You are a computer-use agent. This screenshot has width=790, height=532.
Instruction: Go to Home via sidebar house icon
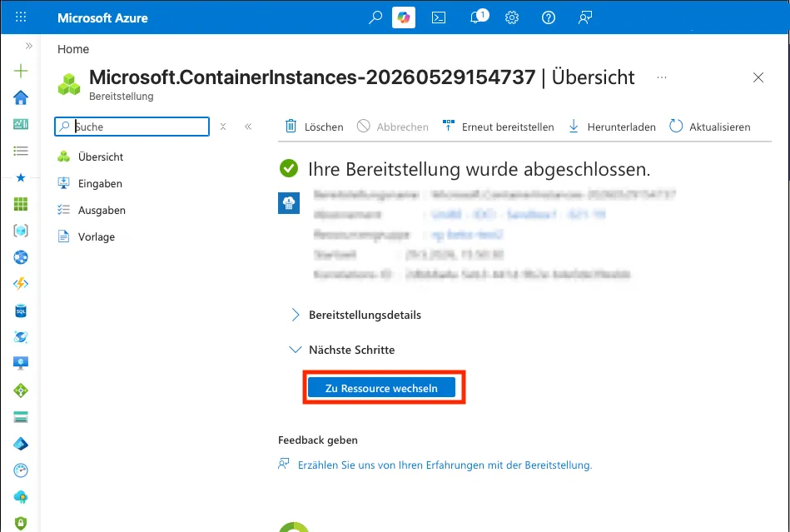pos(21,97)
